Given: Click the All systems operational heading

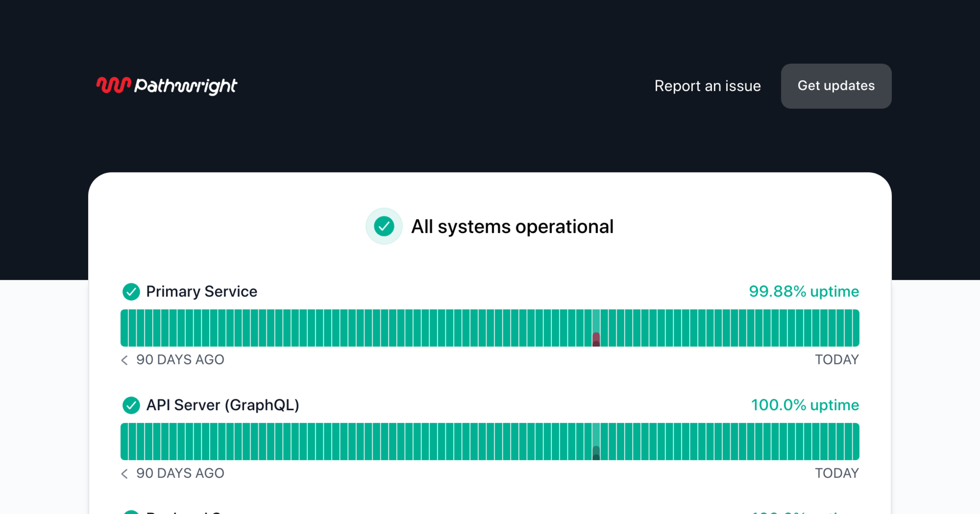Looking at the screenshot, I should coord(512,226).
